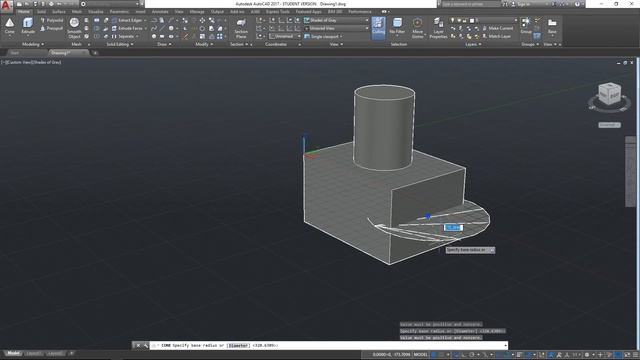The width and height of the screenshot is (640, 360).
Task: Open Layer Properties manager
Action: (x=438, y=27)
